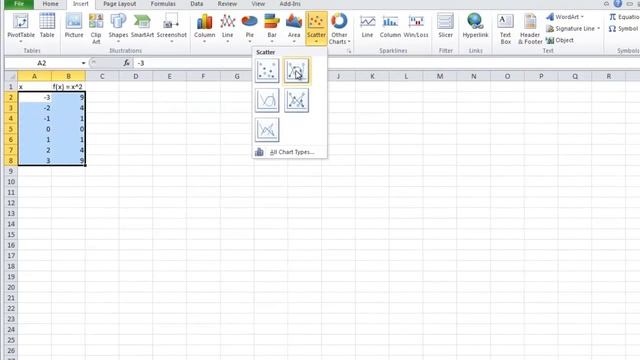Insert a Picture from file
This screenshot has height=360, width=640.
(x=74, y=26)
